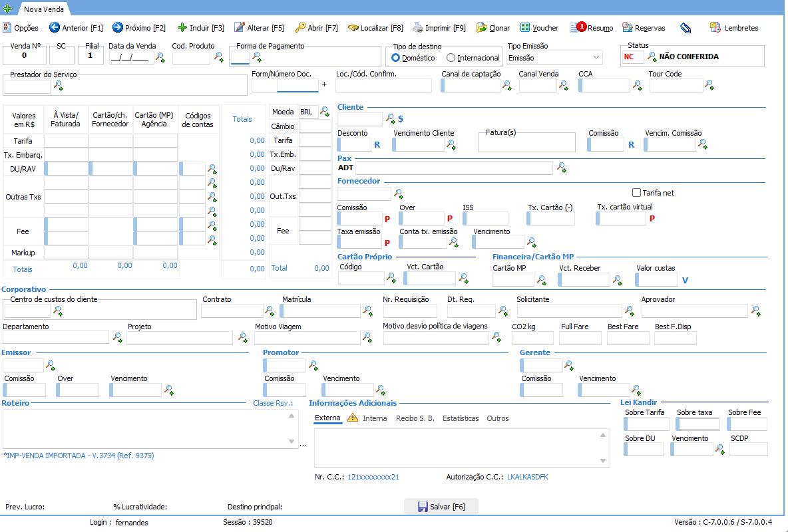This screenshot has width=788, height=532.
Task: Select the Internacional destination radio
Action: click(x=451, y=58)
